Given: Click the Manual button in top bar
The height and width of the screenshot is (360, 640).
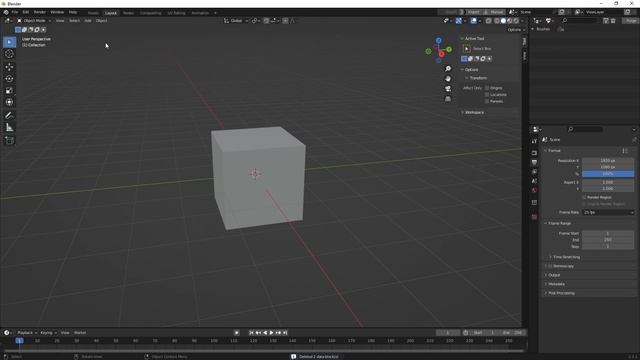Looking at the screenshot, I should pyautogui.click(x=495, y=12).
